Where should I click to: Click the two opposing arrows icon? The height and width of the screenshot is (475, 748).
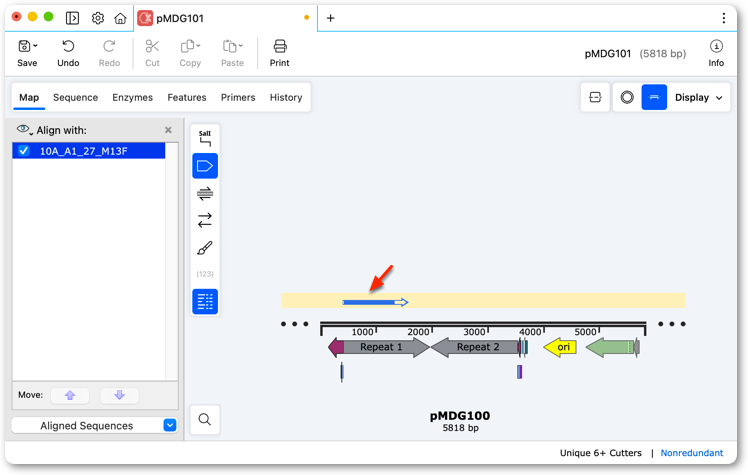tap(205, 220)
